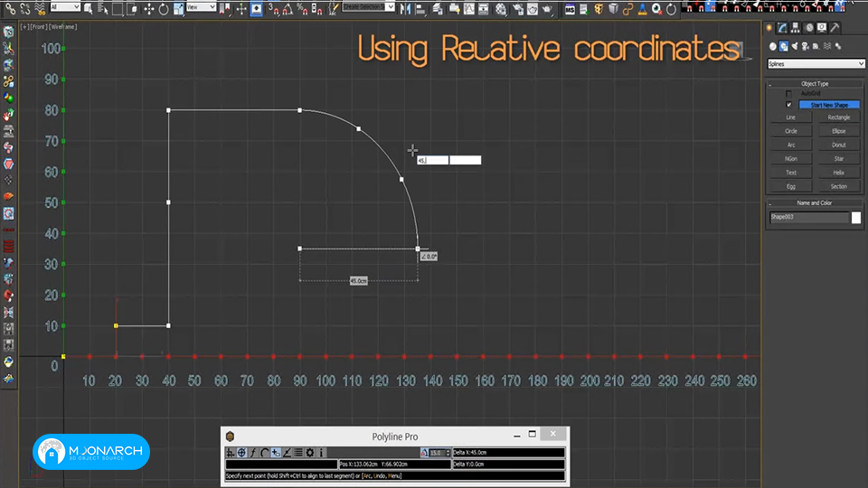Screen dimensions: 868x488
Task: Click the Align tool in main toolbar
Action: point(420,8)
